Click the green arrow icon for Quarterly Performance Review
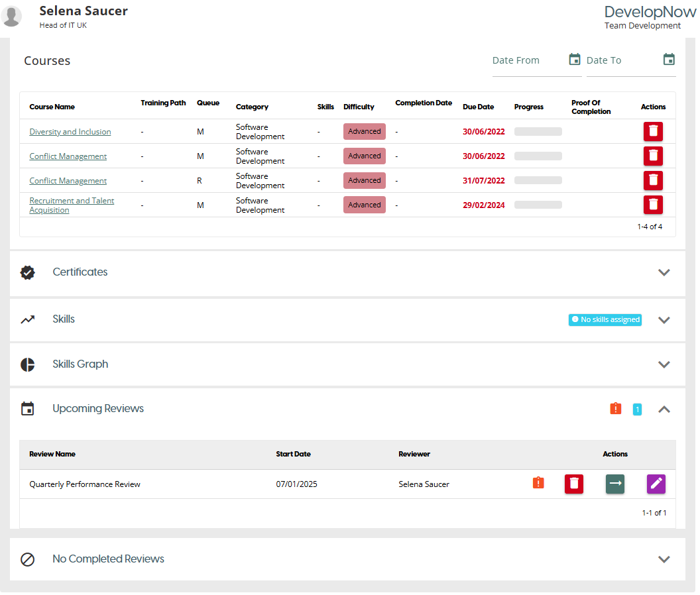 pyautogui.click(x=615, y=484)
